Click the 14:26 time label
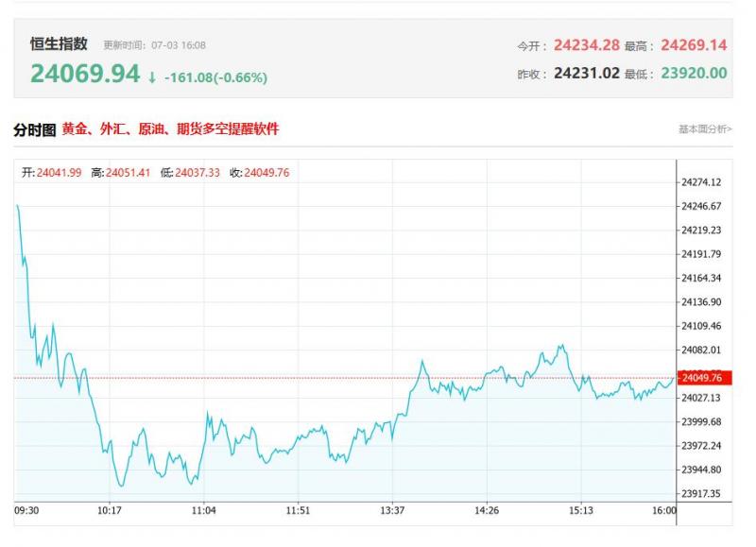This screenshot has width=756, height=547. point(487,510)
